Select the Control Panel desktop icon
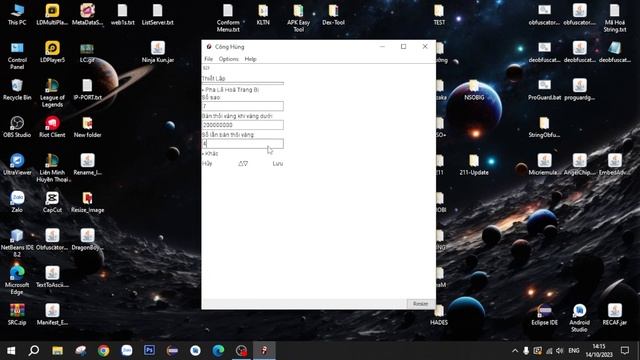Screen dimensions: 640x360 click(x=17, y=56)
